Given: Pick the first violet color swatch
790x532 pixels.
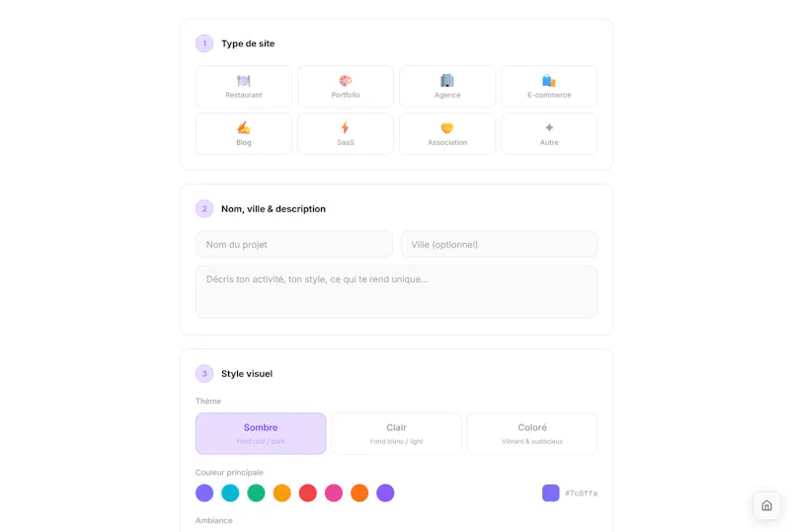Looking at the screenshot, I should tap(204, 493).
